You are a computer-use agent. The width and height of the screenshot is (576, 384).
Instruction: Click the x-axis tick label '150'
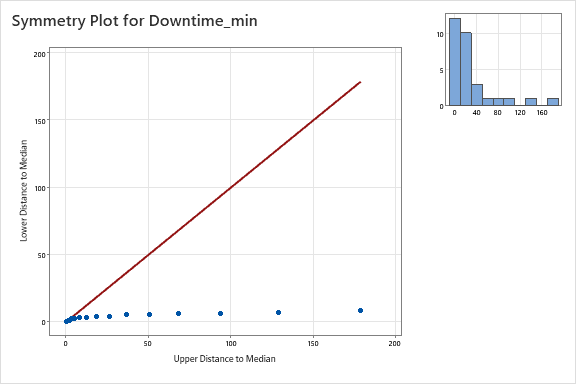[313, 344]
